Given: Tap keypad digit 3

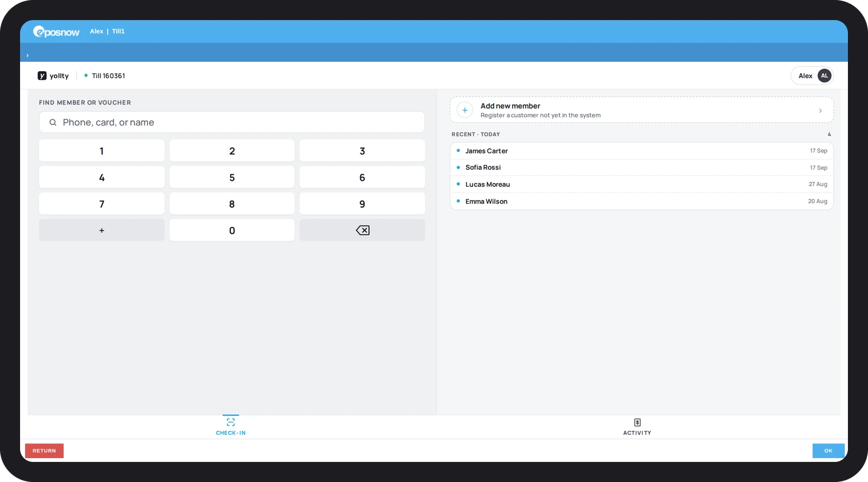Looking at the screenshot, I should point(362,151).
